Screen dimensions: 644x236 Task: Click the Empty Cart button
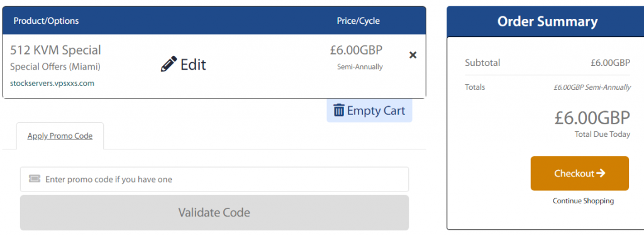[369, 110]
